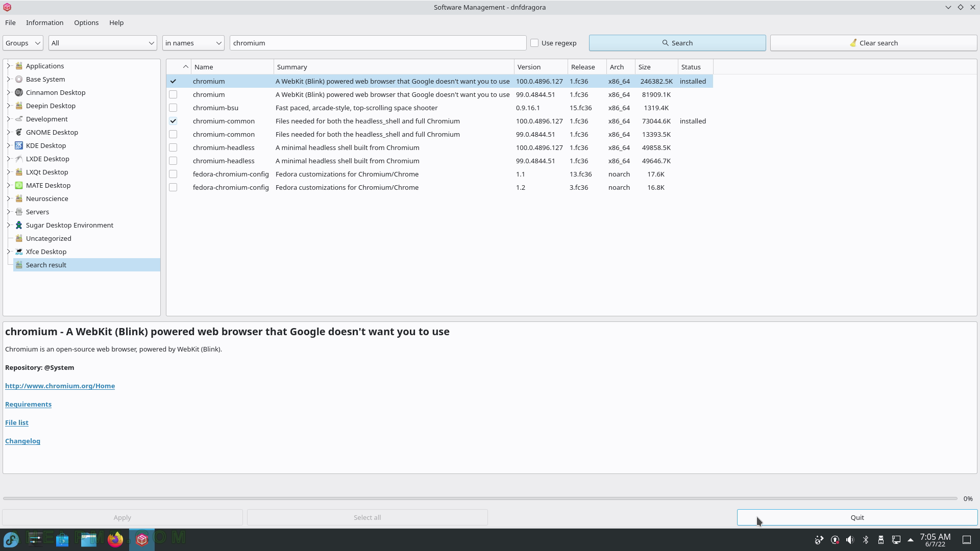This screenshot has height=551, width=980.
Task: Check chromium-common version 99.0.4844.51
Action: tap(173, 134)
